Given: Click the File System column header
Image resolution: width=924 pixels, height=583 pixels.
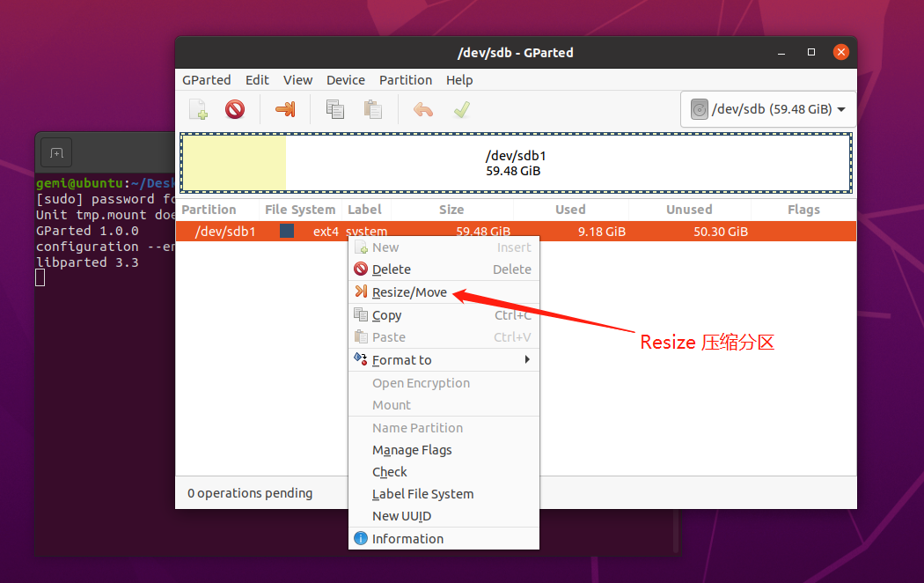Looking at the screenshot, I should (x=300, y=210).
